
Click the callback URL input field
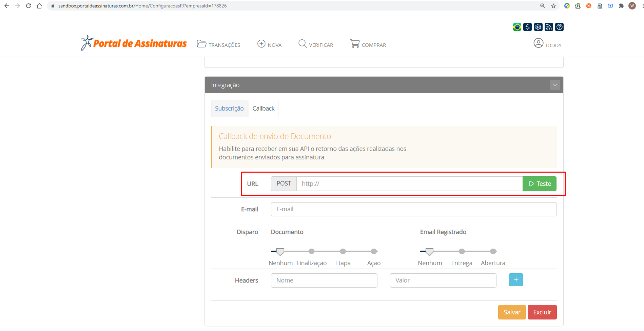click(409, 183)
